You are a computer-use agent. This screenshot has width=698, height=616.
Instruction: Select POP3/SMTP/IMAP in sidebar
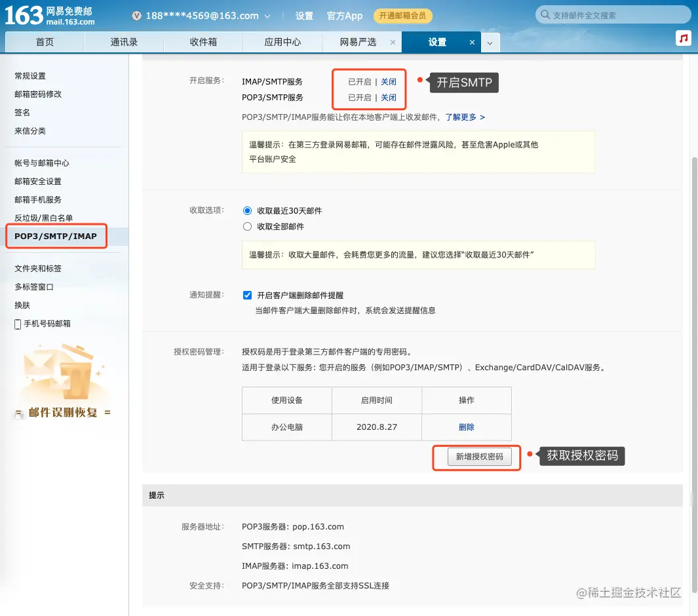coord(56,237)
